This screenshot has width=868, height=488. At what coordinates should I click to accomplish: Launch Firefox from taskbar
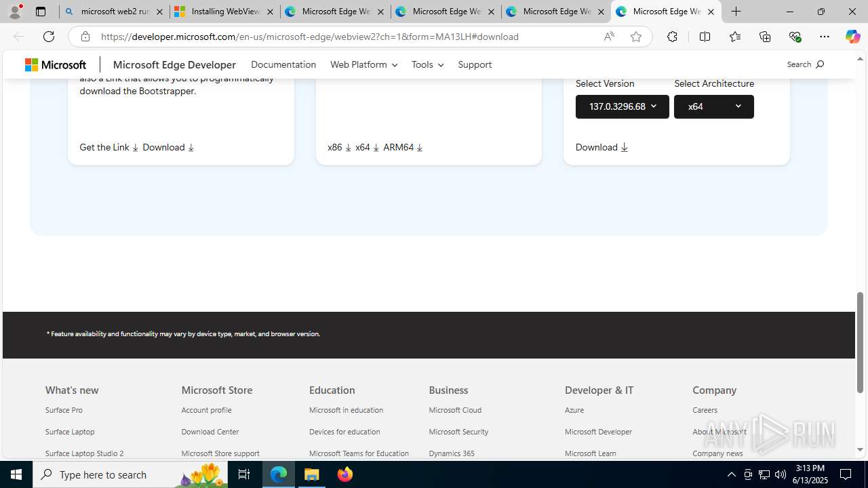tap(345, 474)
